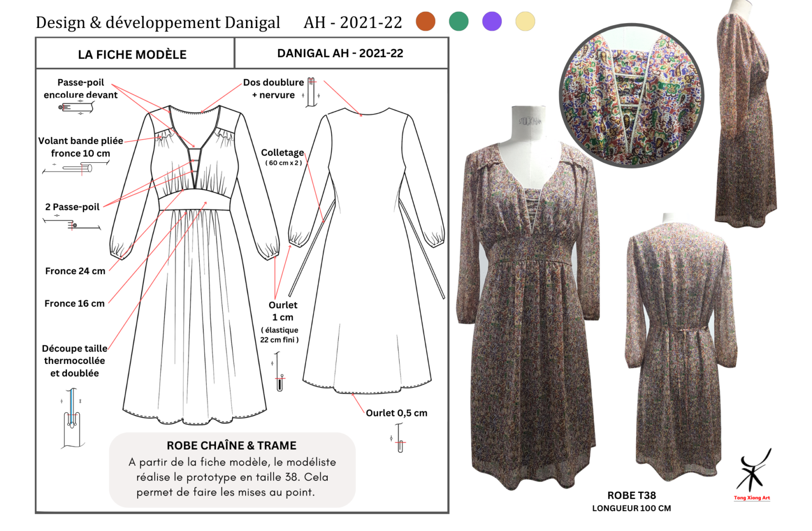Click the orange color swatch circle
The width and height of the screenshot is (812, 531).
pos(426,22)
